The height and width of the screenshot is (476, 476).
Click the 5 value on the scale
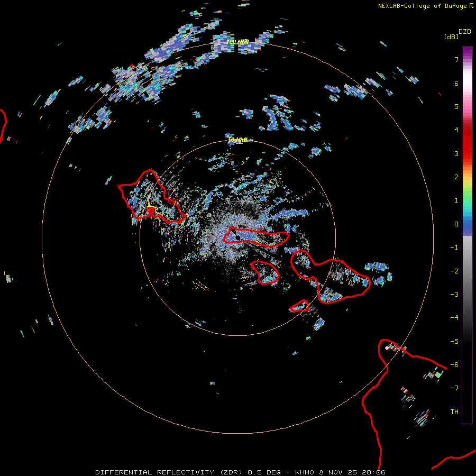[456, 106]
